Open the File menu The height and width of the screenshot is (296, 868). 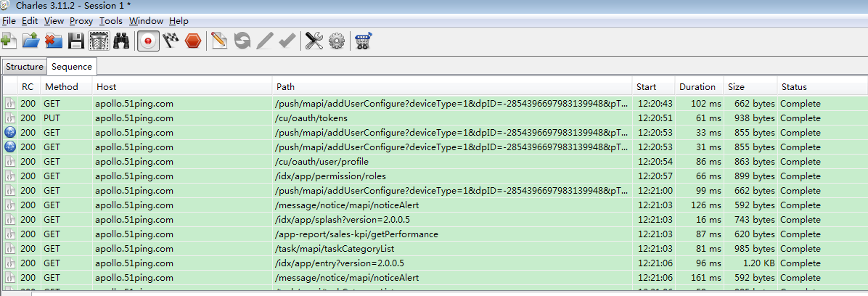(9, 21)
